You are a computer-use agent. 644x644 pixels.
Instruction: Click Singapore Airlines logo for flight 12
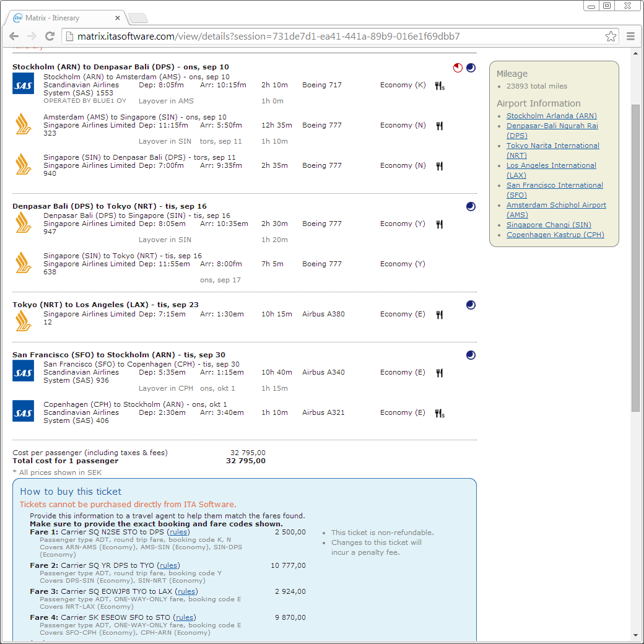pos(24,320)
